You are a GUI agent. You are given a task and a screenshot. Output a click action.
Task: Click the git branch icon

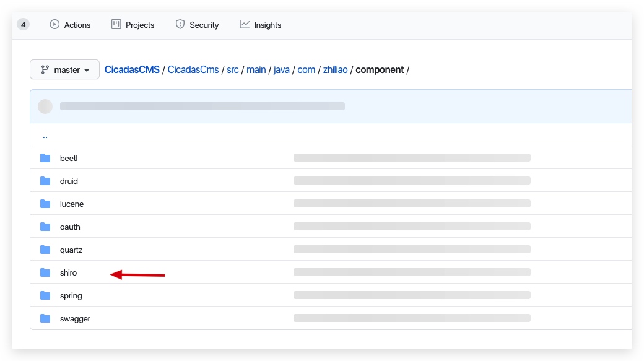click(45, 70)
